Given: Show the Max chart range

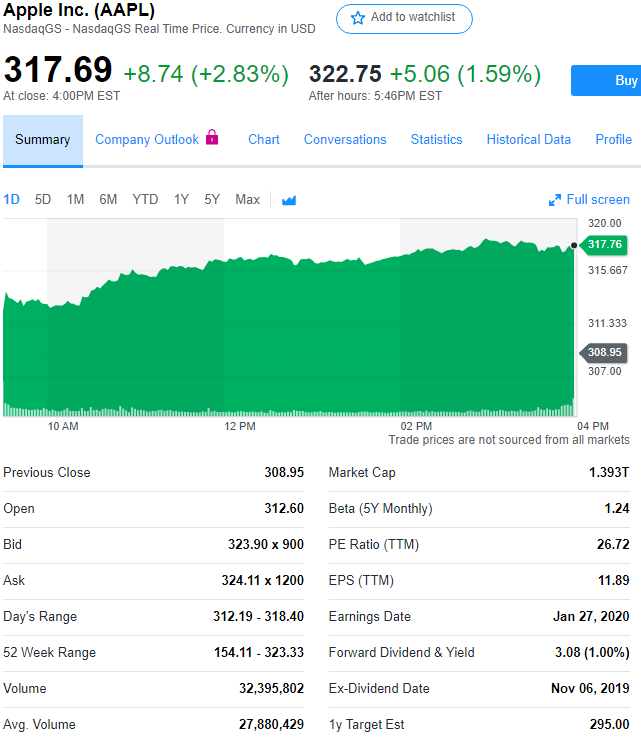Looking at the screenshot, I should click(247, 199).
